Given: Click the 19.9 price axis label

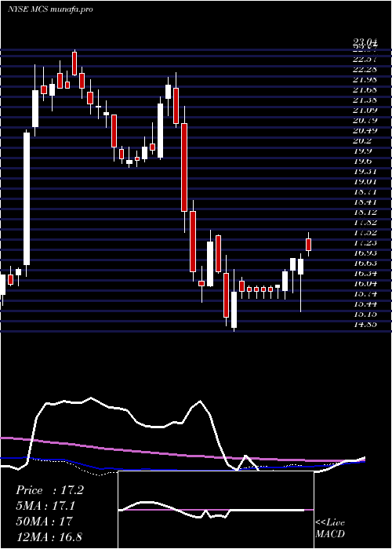Looking at the screenshot, I should pyautogui.click(x=362, y=151).
